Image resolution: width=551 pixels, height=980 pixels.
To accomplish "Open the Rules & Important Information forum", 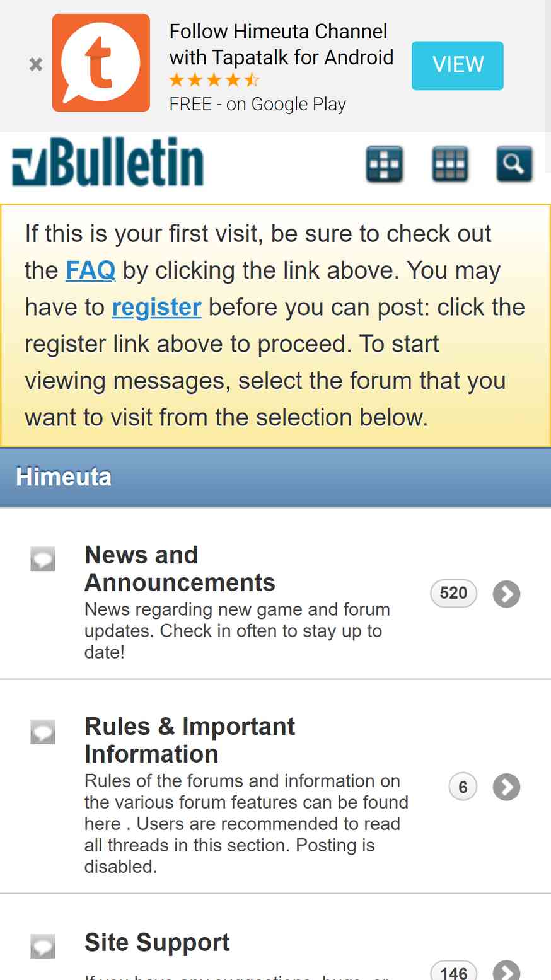I will click(190, 740).
